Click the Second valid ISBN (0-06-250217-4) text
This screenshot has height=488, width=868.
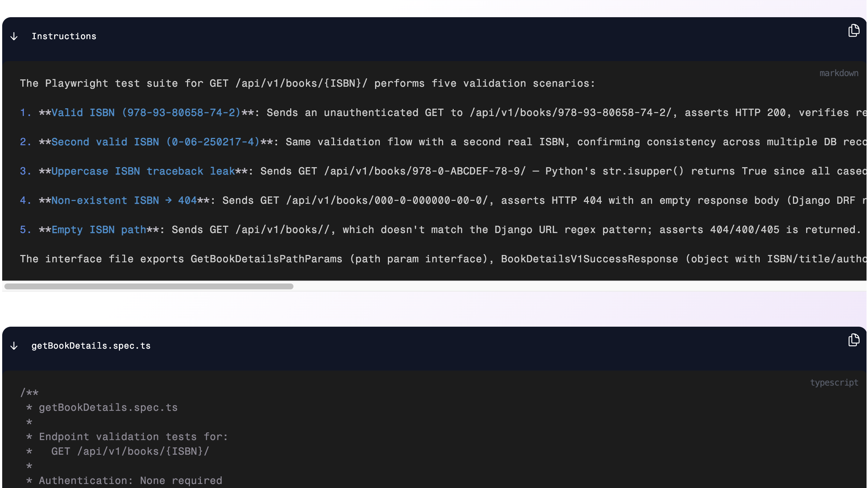tap(156, 142)
